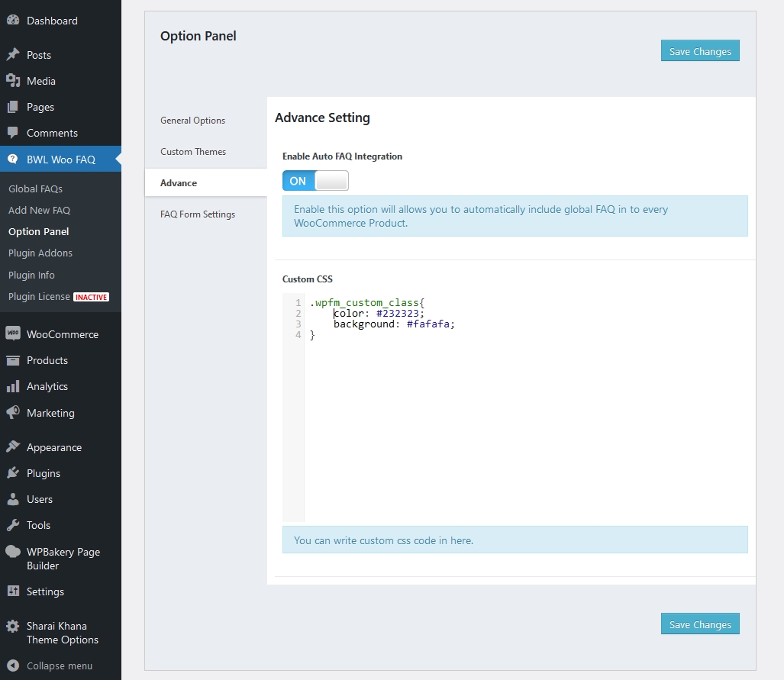Click the Marketing megaphone icon

click(14, 412)
